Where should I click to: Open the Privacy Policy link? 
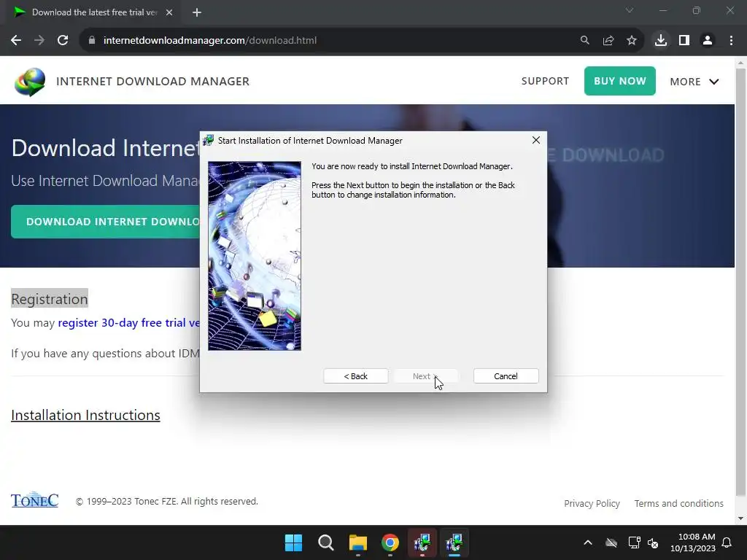[592, 503]
